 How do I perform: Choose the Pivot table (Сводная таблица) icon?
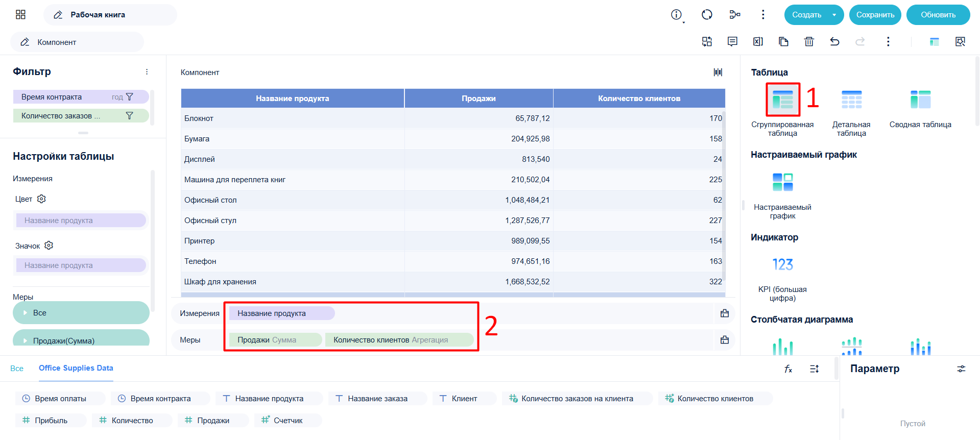tap(920, 100)
